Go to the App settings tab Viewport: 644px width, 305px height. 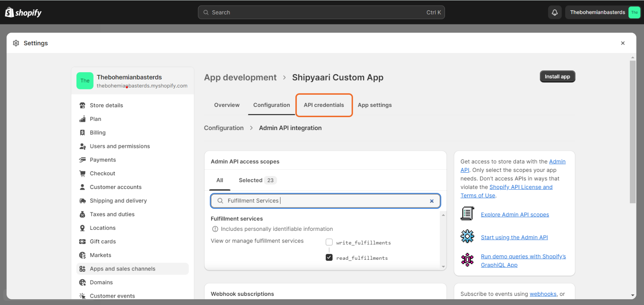pyautogui.click(x=375, y=105)
